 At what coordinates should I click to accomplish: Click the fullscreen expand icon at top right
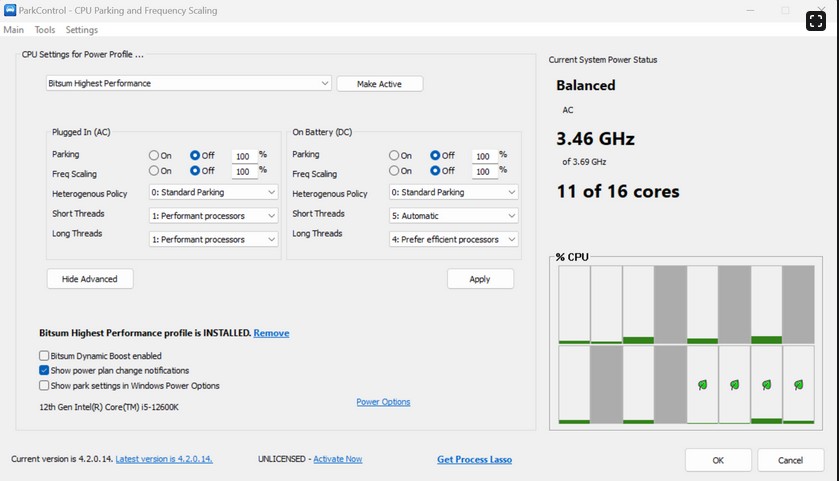coord(815,20)
